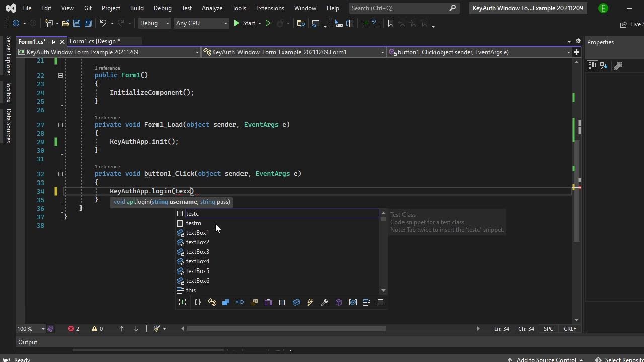The height and width of the screenshot is (362, 644).
Task: Toggle Methods purple cube filter in completion list
Action: pos(339,302)
